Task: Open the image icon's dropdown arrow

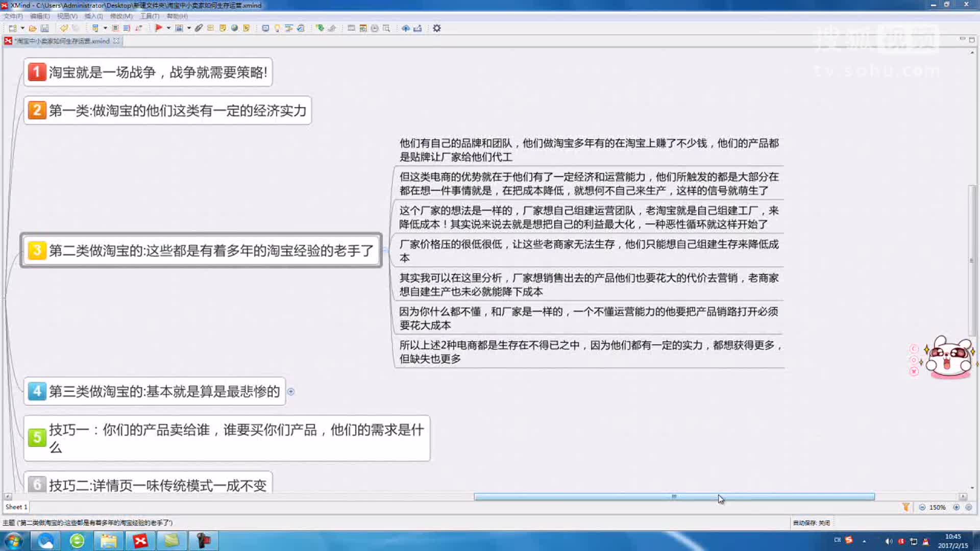Action: click(x=189, y=28)
